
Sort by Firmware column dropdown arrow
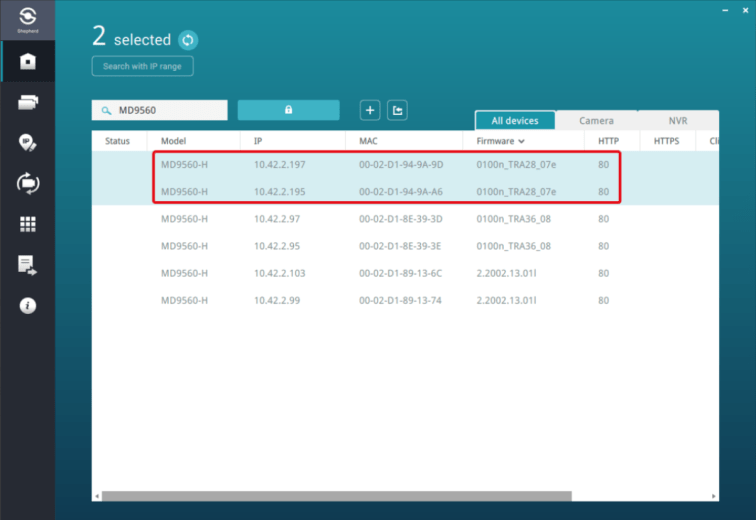[521, 142]
